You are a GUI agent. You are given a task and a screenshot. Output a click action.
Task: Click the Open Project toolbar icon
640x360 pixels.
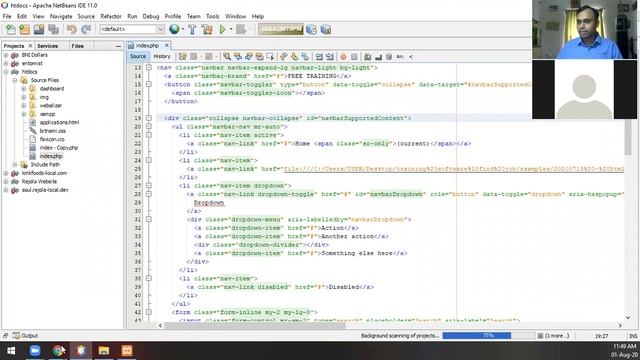[39, 29]
